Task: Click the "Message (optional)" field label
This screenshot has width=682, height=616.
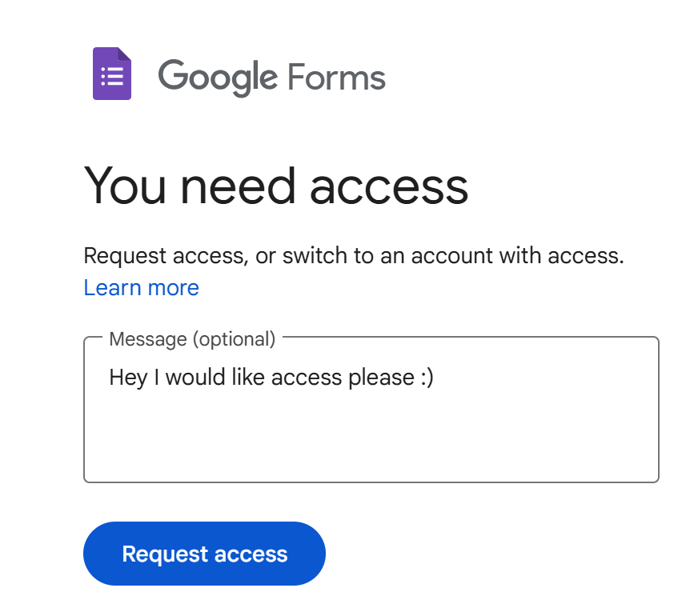Action: (192, 339)
